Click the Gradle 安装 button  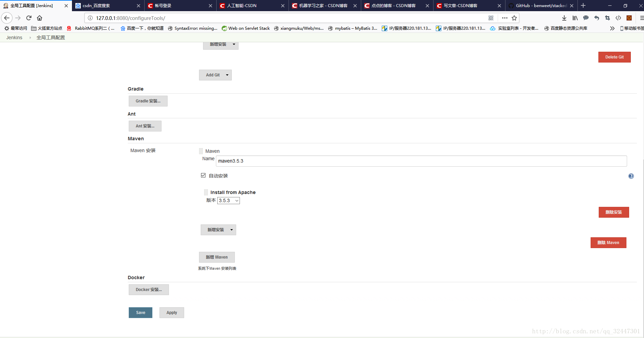(148, 101)
